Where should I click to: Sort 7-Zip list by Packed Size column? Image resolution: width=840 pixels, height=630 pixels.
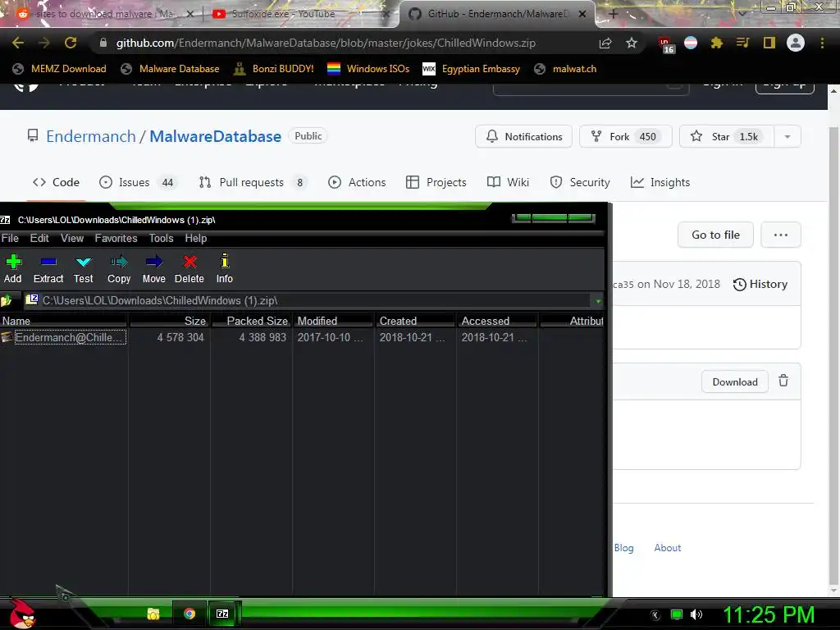[x=253, y=321]
